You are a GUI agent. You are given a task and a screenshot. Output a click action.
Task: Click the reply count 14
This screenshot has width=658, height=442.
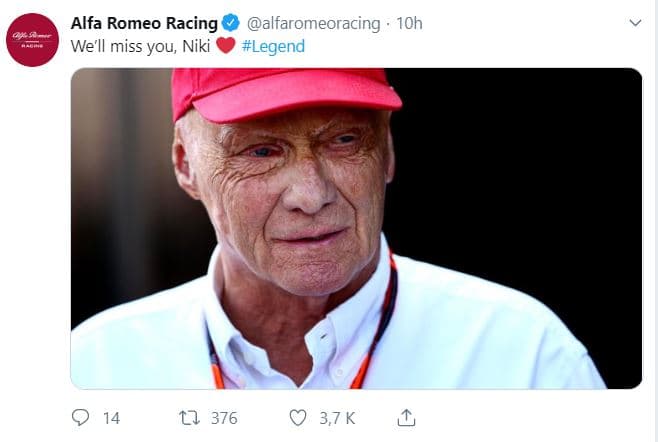tap(111, 418)
